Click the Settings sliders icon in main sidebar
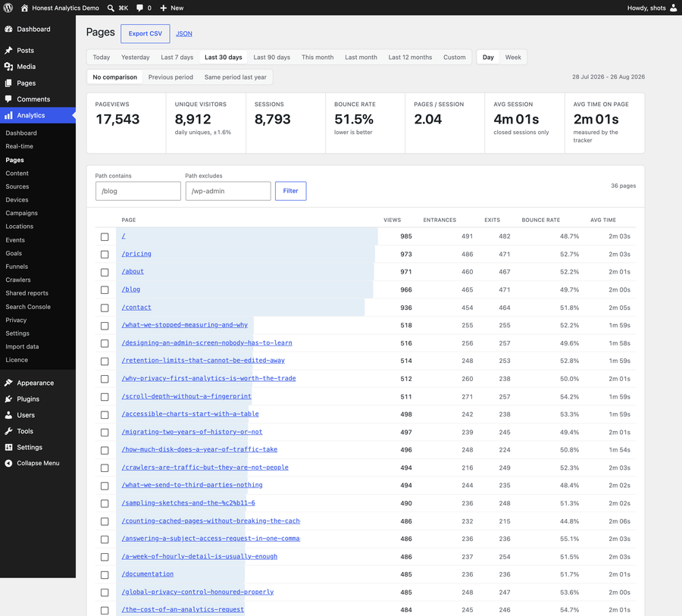This screenshot has width=682, height=616. point(8,447)
